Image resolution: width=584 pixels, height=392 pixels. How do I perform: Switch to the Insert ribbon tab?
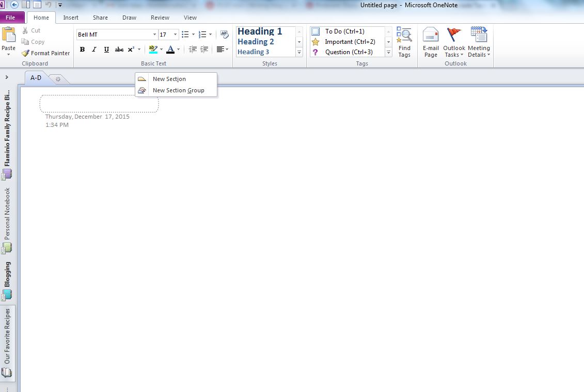(71, 18)
